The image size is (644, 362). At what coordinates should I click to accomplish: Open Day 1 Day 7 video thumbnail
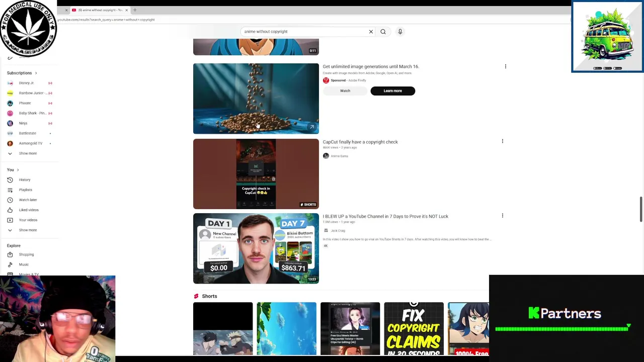click(x=256, y=248)
